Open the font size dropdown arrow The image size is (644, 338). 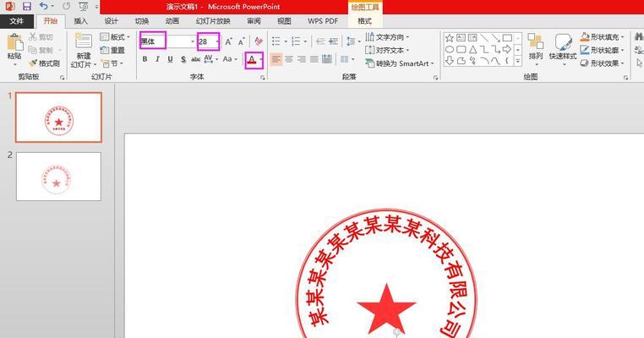[217, 41]
